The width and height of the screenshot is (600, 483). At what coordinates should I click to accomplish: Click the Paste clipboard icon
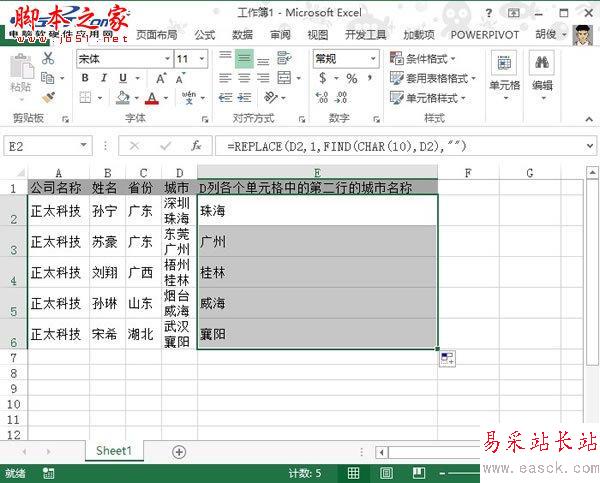pos(21,68)
